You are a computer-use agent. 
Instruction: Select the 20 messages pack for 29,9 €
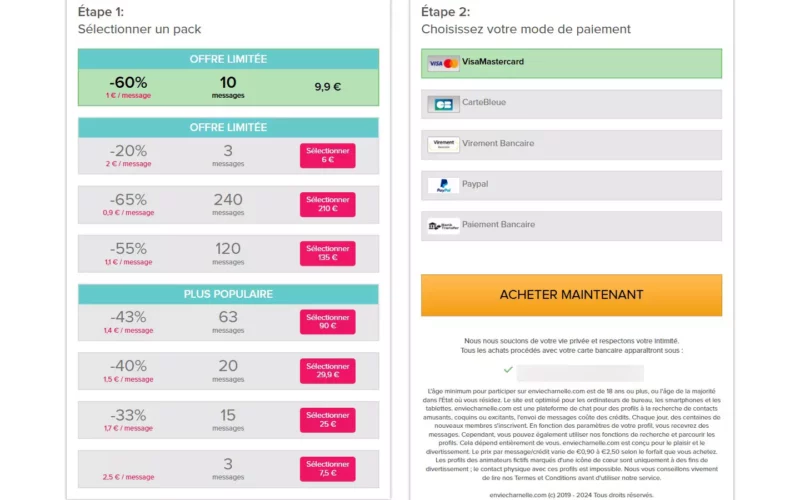click(x=327, y=370)
